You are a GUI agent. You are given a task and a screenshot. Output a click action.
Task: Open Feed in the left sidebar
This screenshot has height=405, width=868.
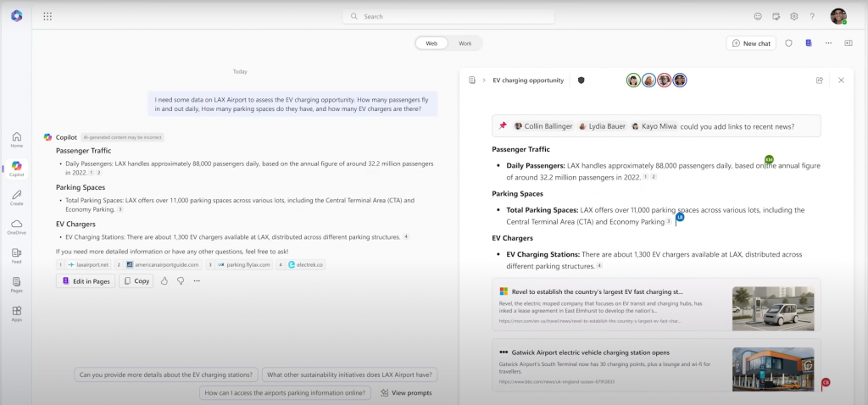(17, 256)
